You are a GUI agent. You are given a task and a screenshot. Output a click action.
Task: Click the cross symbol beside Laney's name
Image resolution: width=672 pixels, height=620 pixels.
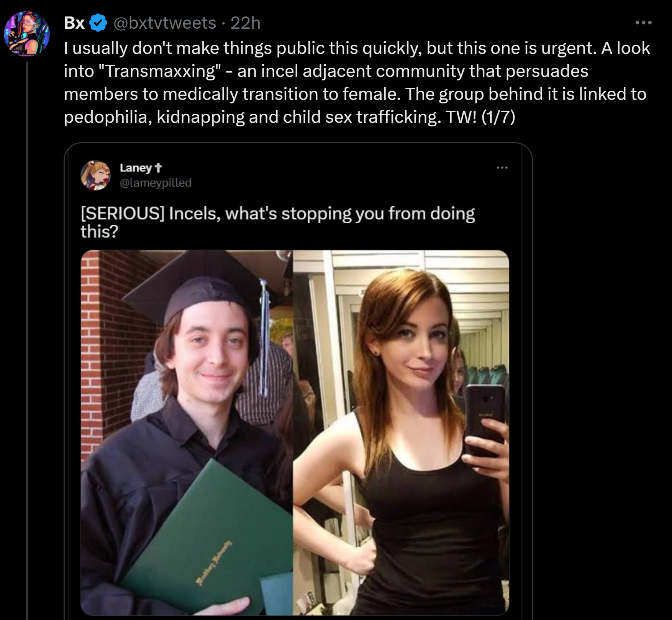pyautogui.click(x=158, y=168)
